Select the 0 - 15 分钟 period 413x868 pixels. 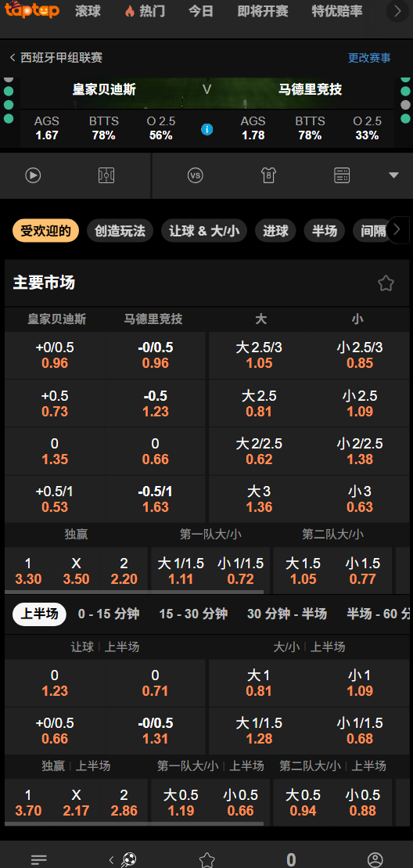[x=109, y=614]
